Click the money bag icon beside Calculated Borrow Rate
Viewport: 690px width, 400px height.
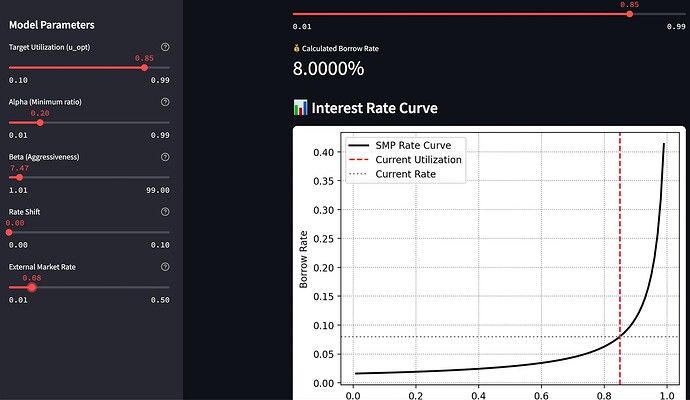click(x=296, y=48)
